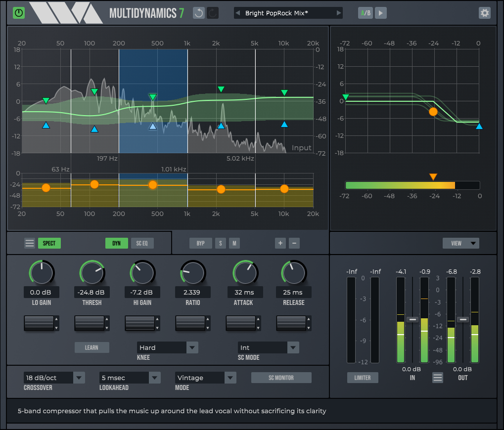
Task: Open the settings gear panel
Action: pyautogui.click(x=484, y=13)
